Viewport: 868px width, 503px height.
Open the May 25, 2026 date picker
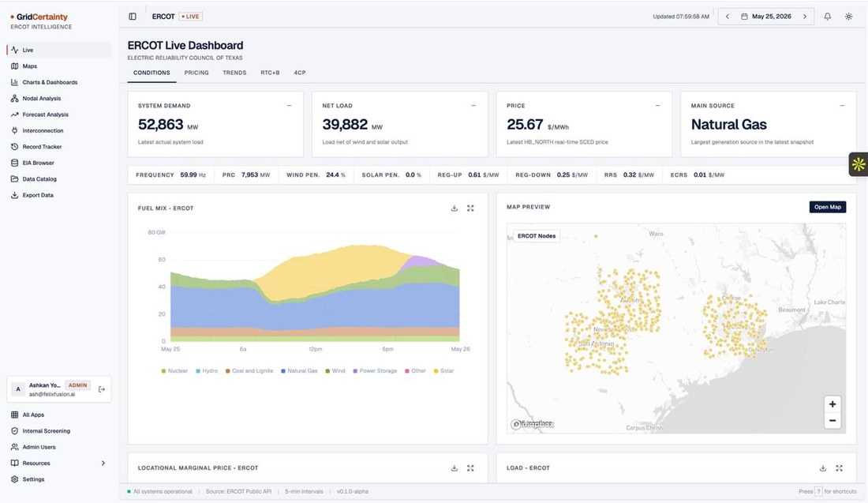[x=766, y=17]
